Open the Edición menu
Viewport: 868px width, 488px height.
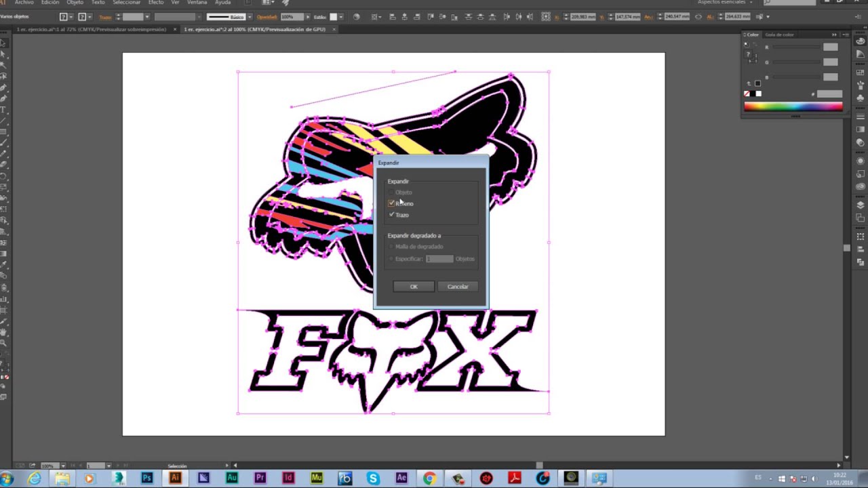(50, 3)
